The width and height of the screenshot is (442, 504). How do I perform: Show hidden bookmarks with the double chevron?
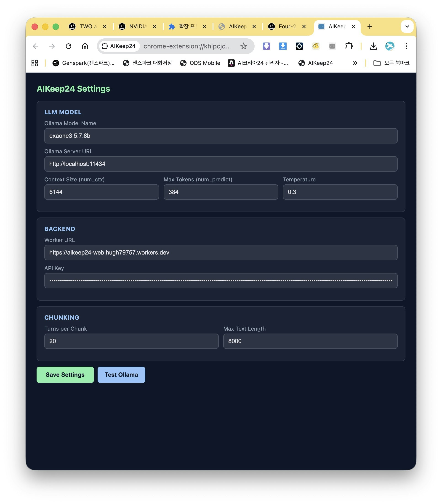point(355,63)
